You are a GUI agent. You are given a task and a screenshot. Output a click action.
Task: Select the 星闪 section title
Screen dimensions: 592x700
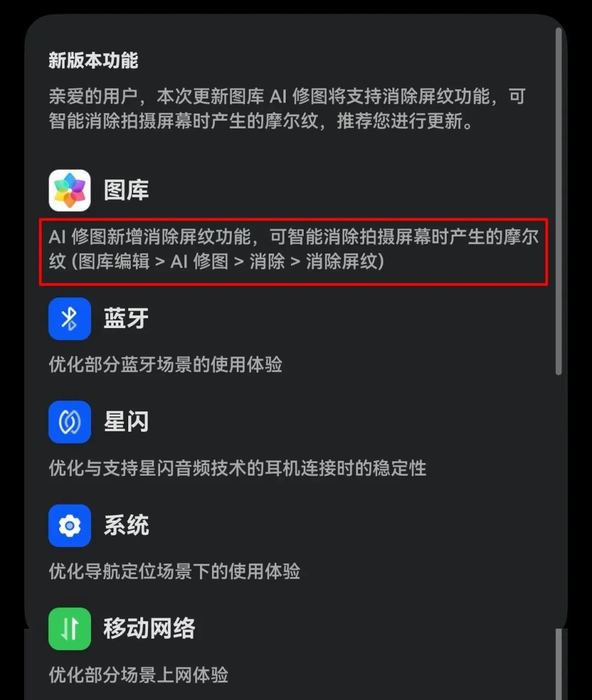pyautogui.click(x=127, y=422)
